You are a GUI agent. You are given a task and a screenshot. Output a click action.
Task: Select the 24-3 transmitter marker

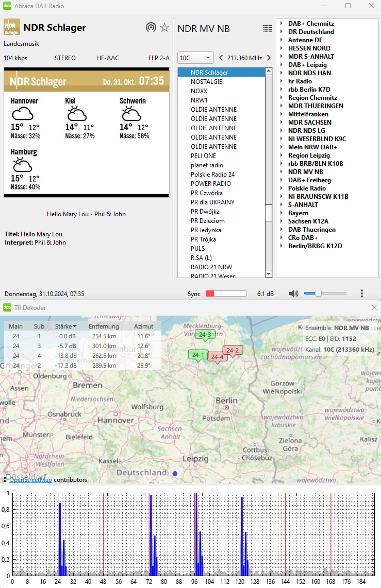pos(205,335)
